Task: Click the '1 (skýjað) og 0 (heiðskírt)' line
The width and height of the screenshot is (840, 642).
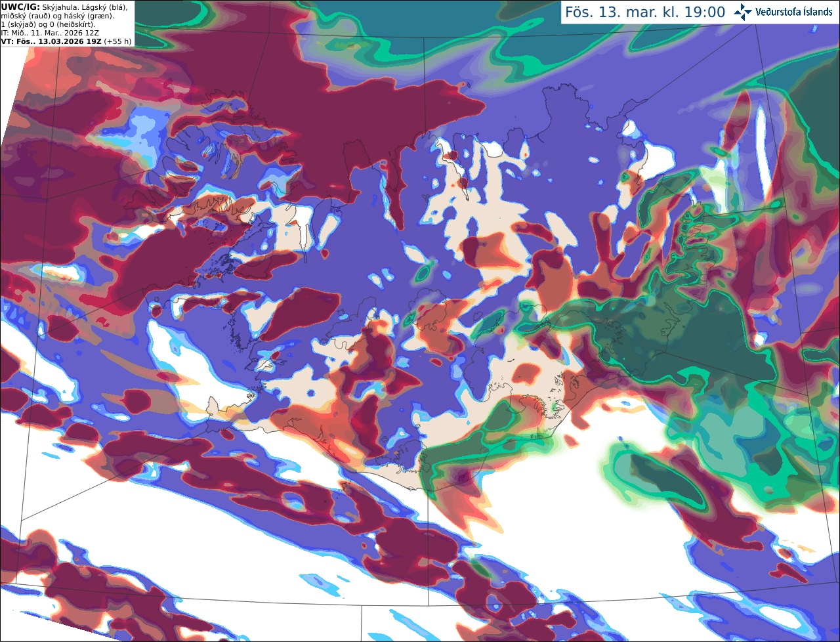Action: point(48,24)
